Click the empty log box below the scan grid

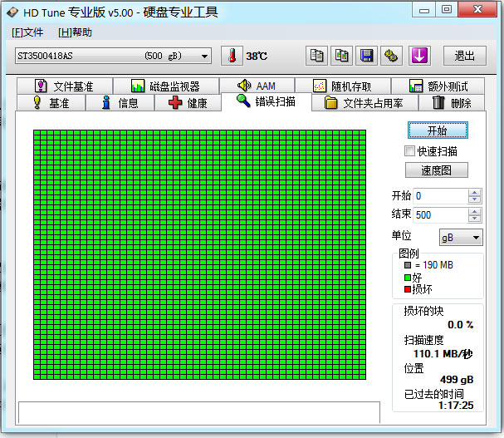click(x=199, y=412)
